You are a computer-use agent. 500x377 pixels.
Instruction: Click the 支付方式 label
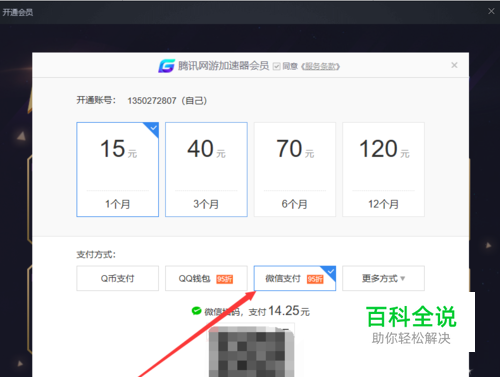[96, 255]
